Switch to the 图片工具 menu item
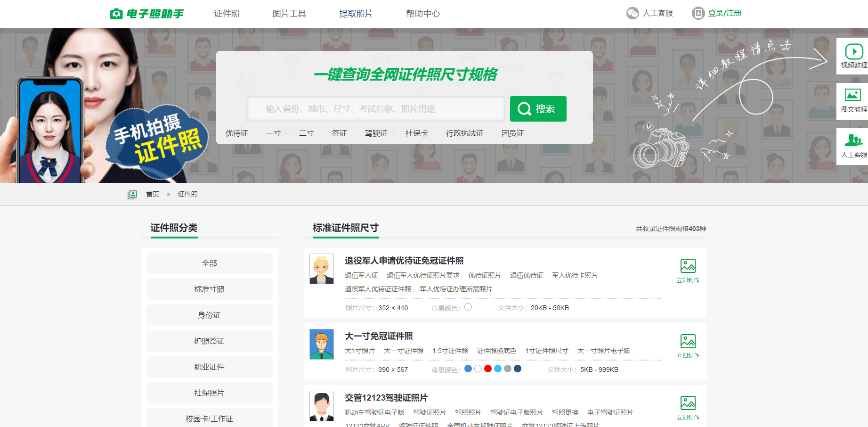868x427 pixels. click(289, 13)
